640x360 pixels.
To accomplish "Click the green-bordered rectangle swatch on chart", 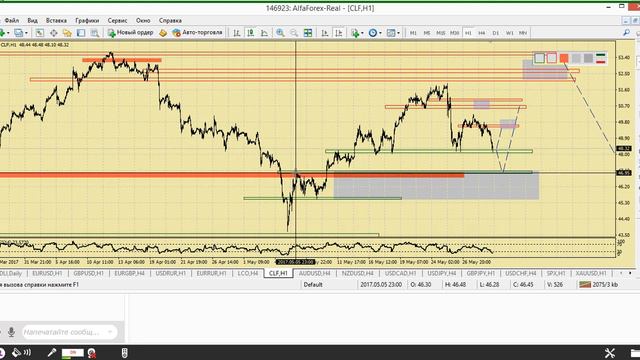I will point(540,58).
